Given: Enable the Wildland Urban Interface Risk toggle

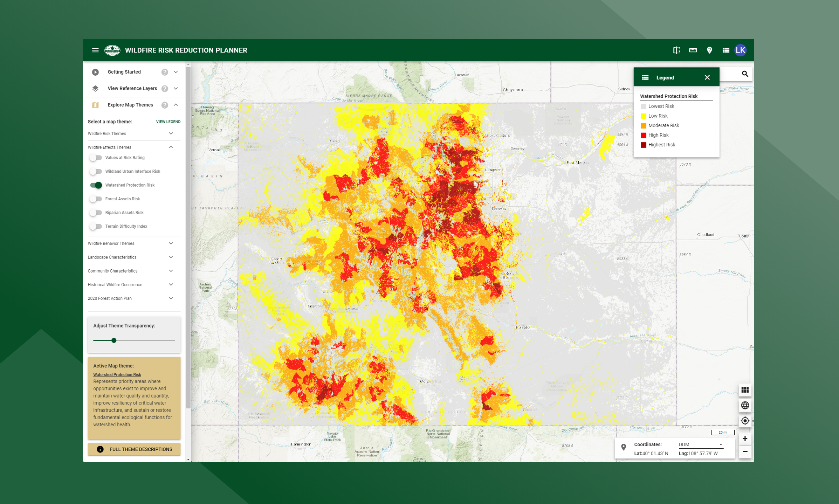Looking at the screenshot, I should (95, 171).
